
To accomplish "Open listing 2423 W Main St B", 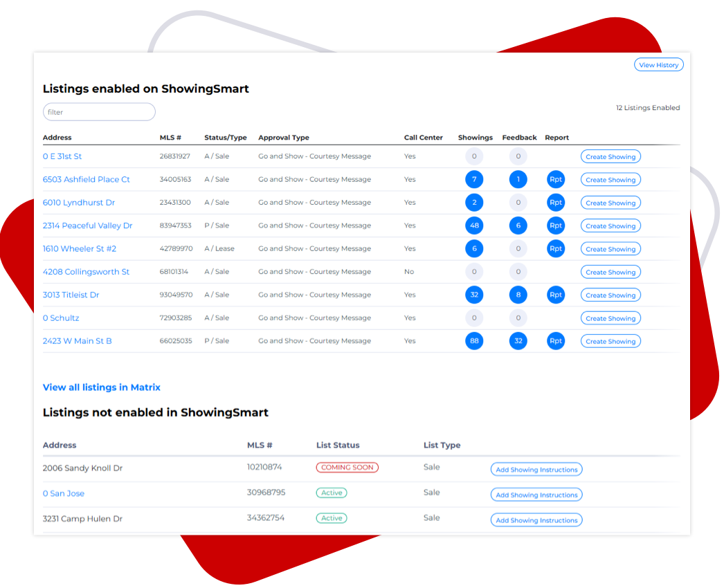I will point(77,341).
